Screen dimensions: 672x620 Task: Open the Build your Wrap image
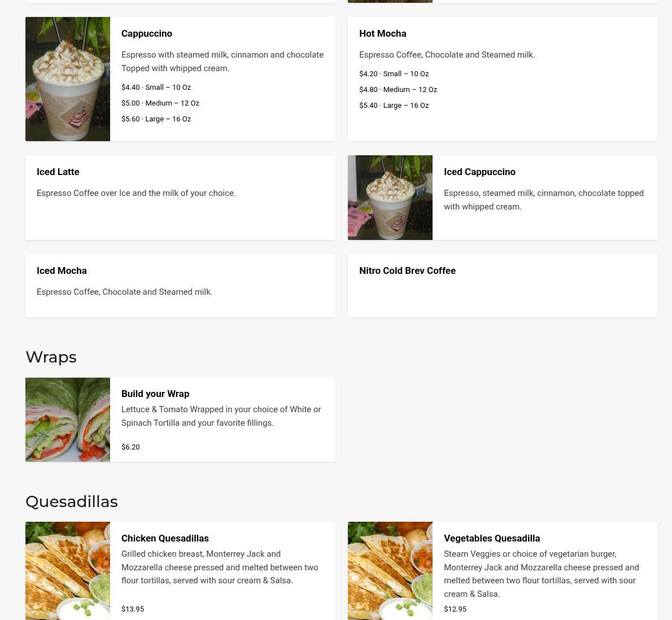click(x=68, y=420)
